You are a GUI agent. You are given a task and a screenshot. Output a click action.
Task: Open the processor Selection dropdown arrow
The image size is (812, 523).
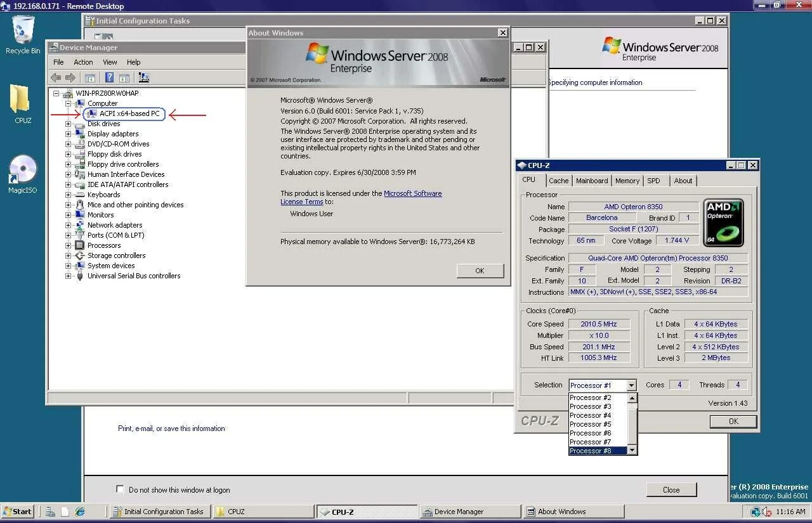point(631,385)
